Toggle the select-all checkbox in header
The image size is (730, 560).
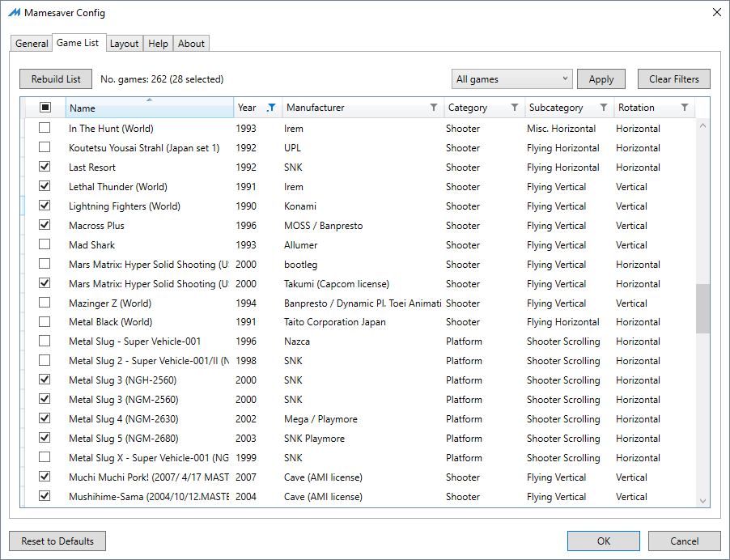(x=45, y=108)
